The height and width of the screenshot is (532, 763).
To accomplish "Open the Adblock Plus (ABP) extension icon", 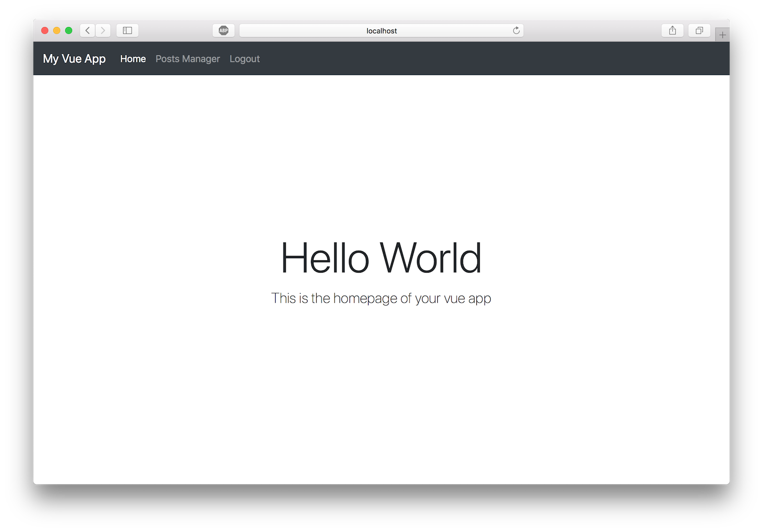I will [x=223, y=31].
